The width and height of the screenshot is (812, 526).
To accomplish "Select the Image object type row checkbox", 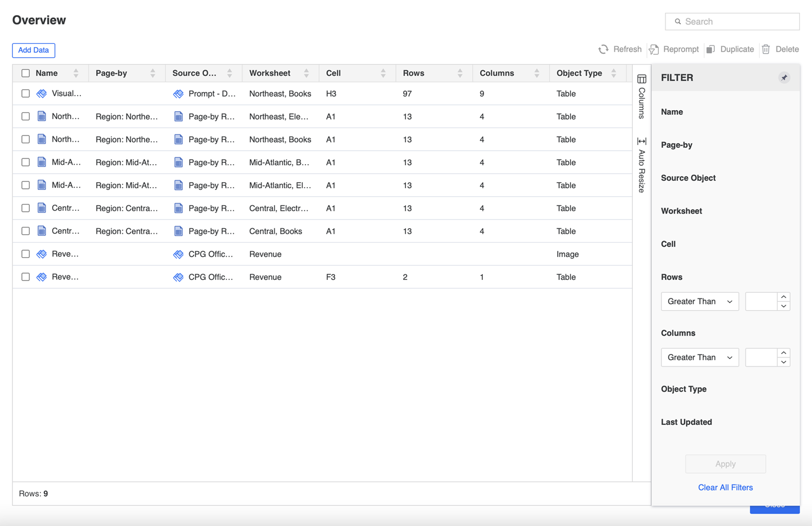I will 26,254.
